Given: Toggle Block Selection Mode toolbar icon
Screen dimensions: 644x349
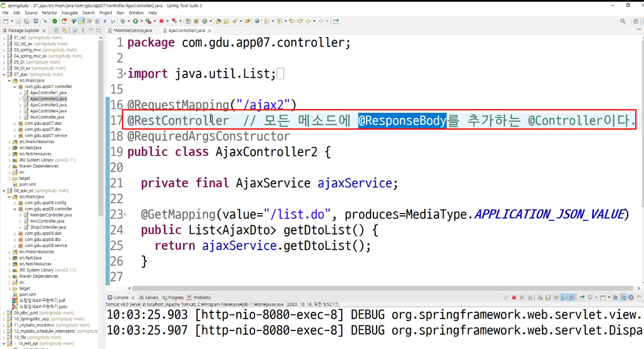Looking at the screenshot, I should (97, 21).
